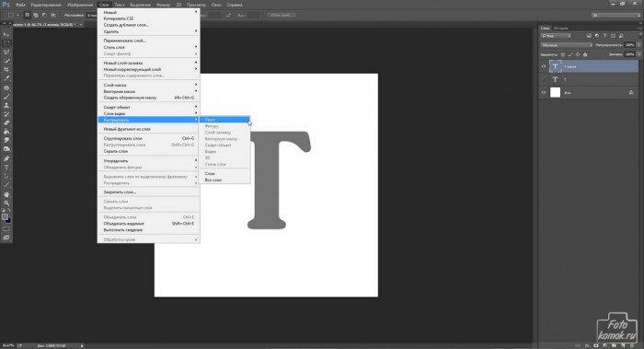644x349 pixels.
Task: Select the Lasso tool
Action: pos(6,52)
